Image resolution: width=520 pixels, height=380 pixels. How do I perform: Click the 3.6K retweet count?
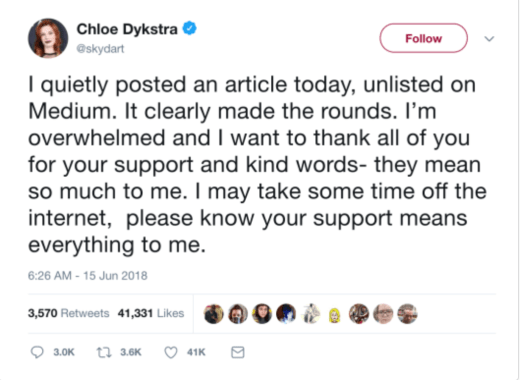click(x=131, y=352)
